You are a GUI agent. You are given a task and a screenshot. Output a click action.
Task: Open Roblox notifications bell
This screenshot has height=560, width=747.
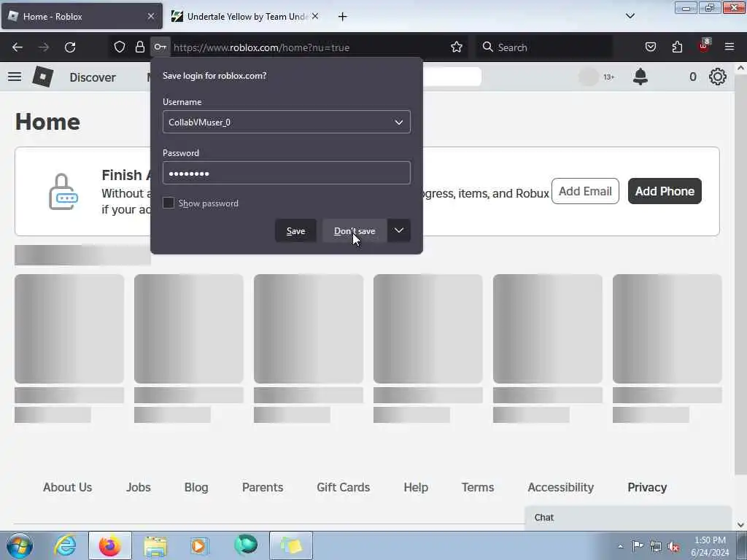click(x=640, y=77)
